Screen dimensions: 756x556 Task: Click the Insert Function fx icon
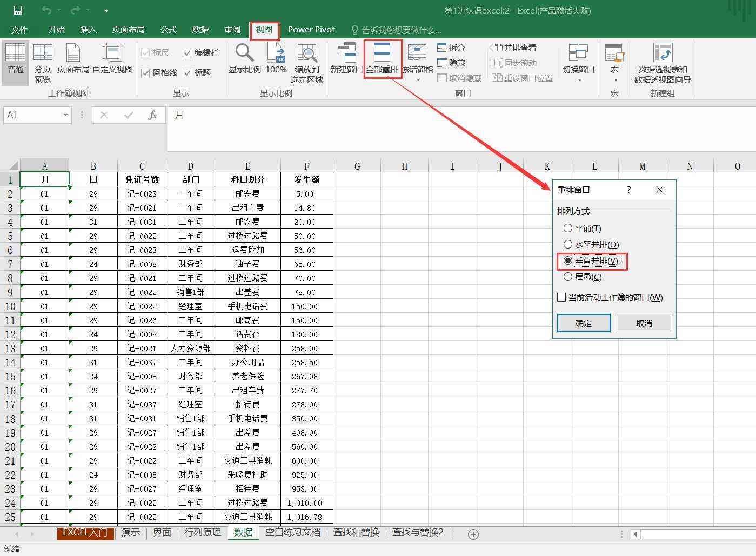click(152, 115)
